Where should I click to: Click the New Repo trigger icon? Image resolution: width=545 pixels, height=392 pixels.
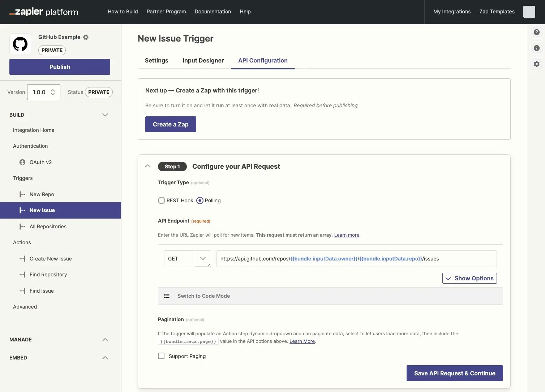tap(22, 194)
